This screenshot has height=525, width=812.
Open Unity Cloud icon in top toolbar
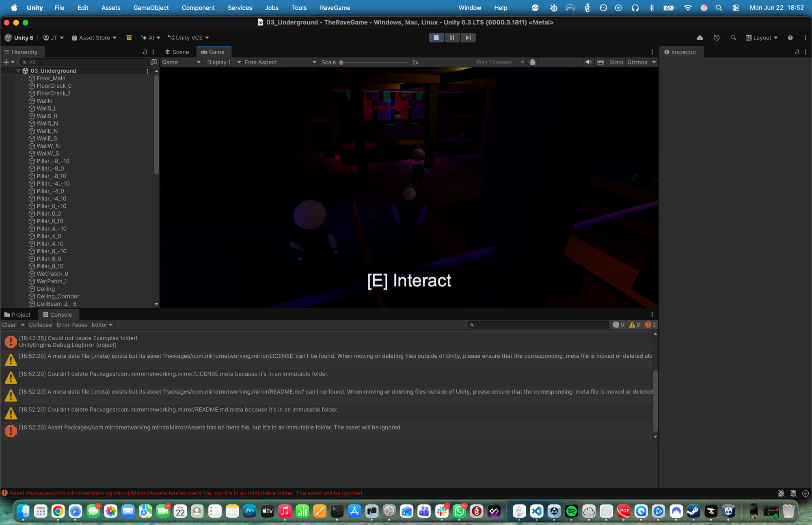coord(700,38)
